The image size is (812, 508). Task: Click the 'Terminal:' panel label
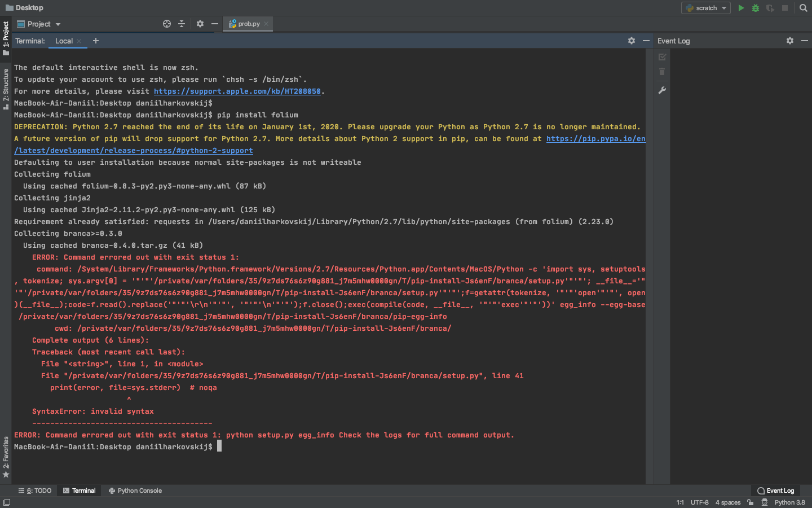30,41
